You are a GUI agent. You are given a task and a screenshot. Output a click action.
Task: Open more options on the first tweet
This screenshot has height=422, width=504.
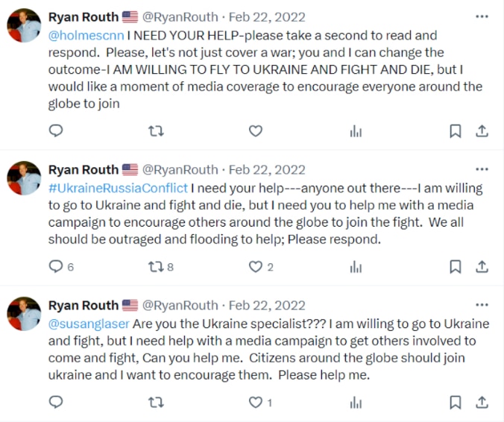pyautogui.click(x=482, y=16)
